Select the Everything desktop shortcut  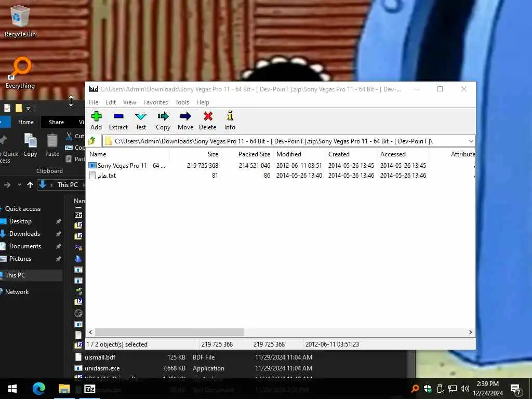(20, 73)
